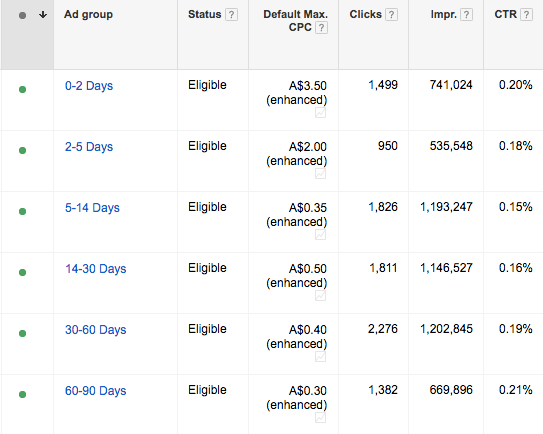Edit the A$0.35 bid for 5-14 Days
Screen dimensions: 543x434
(308, 207)
